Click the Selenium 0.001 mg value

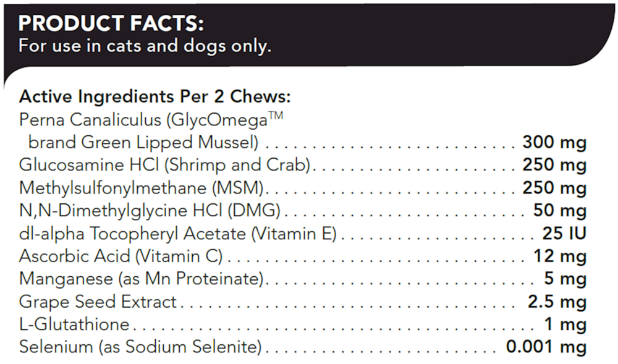pos(546,347)
